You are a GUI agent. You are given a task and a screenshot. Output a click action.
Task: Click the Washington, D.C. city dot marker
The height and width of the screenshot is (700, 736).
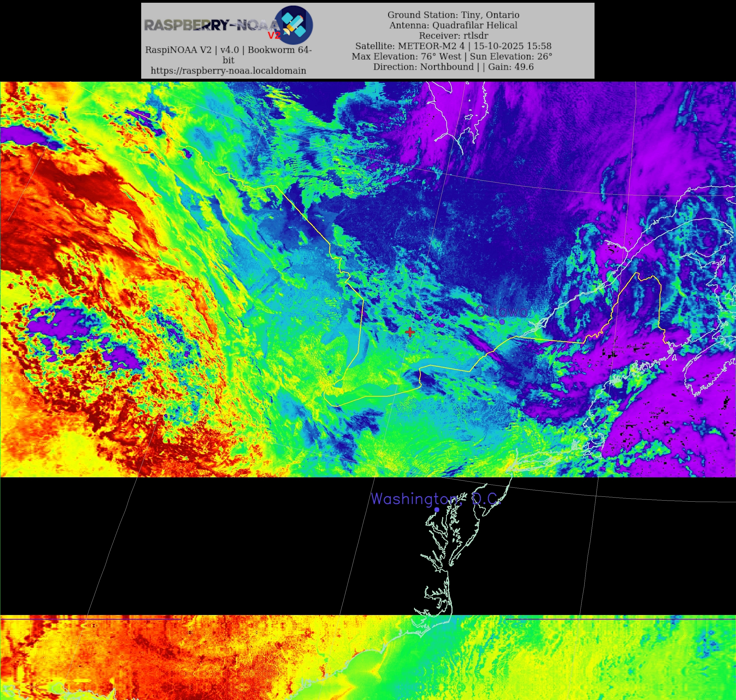pos(437,509)
